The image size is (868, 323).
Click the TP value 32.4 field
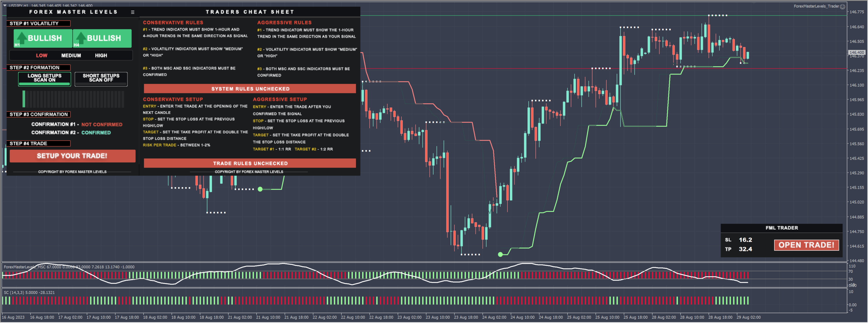745,249
